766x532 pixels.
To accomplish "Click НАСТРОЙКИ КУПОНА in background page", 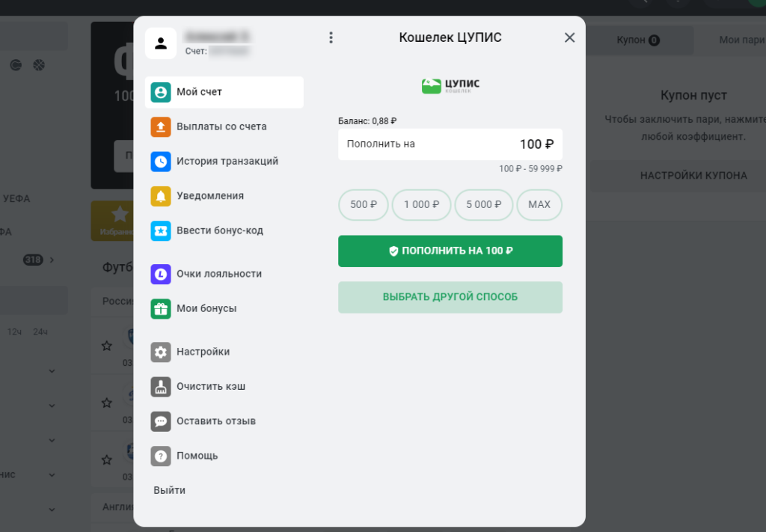I will (x=693, y=176).
